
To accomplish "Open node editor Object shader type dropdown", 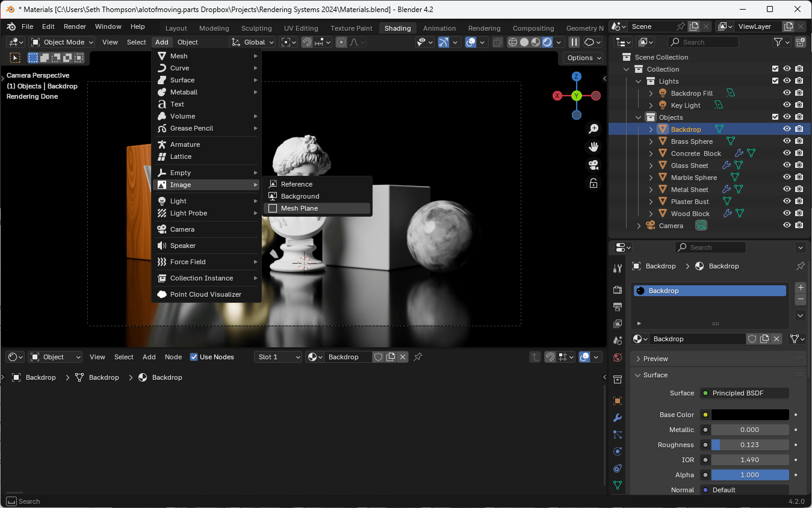I will point(55,357).
